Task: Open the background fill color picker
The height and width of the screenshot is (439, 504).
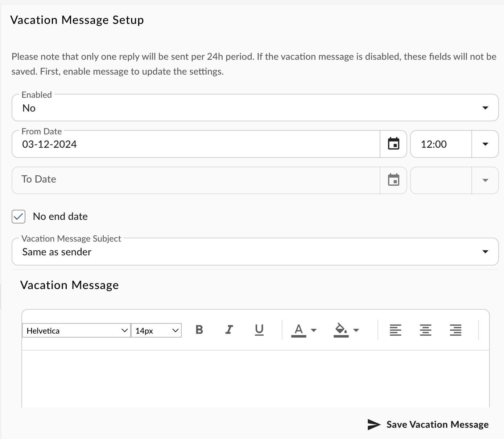Action: pyautogui.click(x=340, y=330)
